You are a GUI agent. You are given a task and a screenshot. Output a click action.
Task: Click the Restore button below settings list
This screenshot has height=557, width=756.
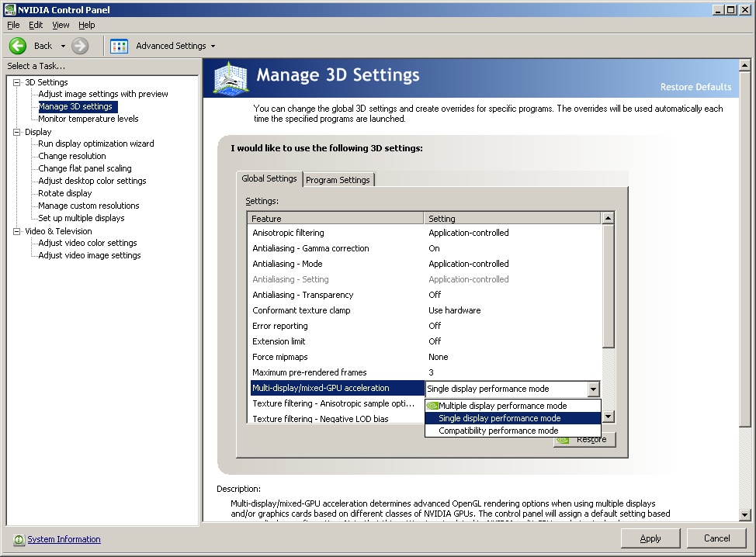tap(584, 440)
